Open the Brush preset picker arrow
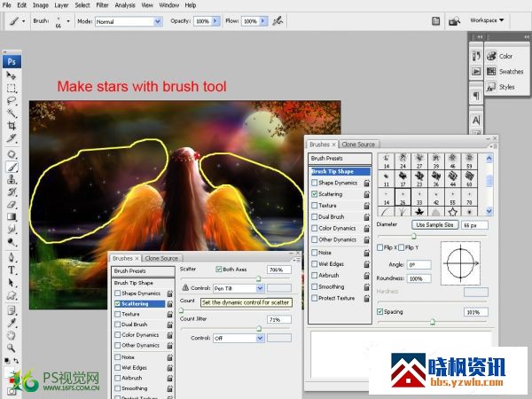This screenshot has width=532, height=399. (x=68, y=21)
